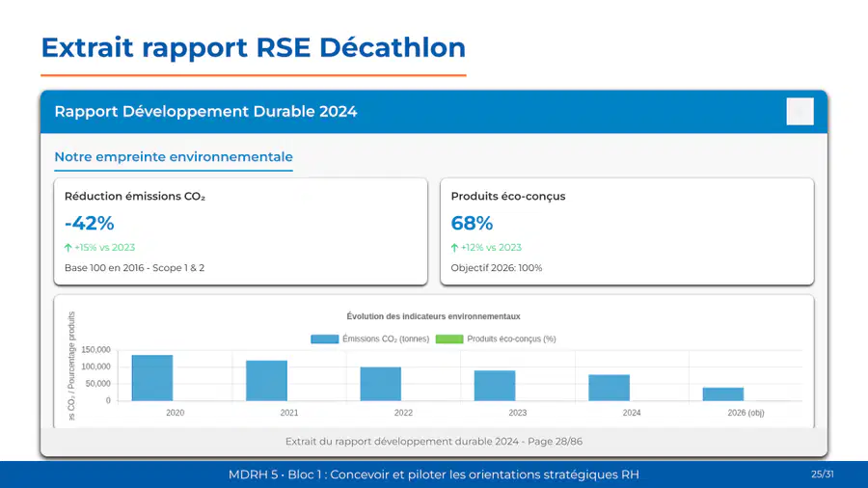Click the -42% CO₂ reduction figure
868x488 pixels.
pos(89,223)
